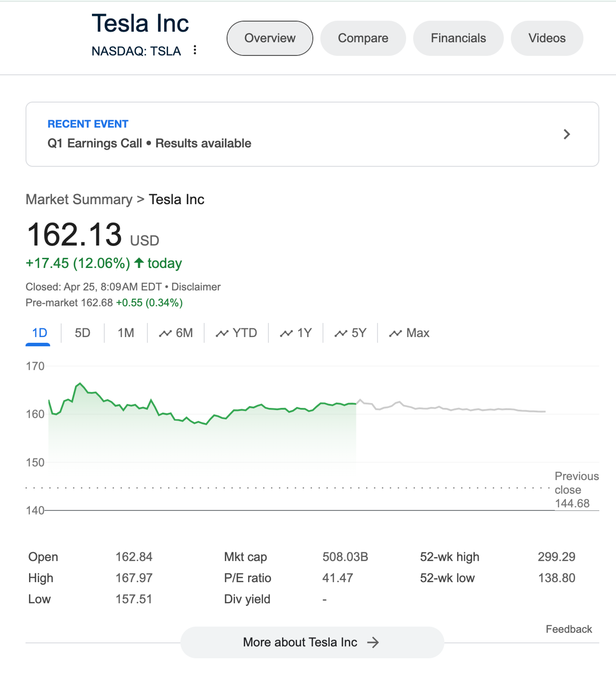Click the trend icon next to 1Y

click(x=286, y=333)
